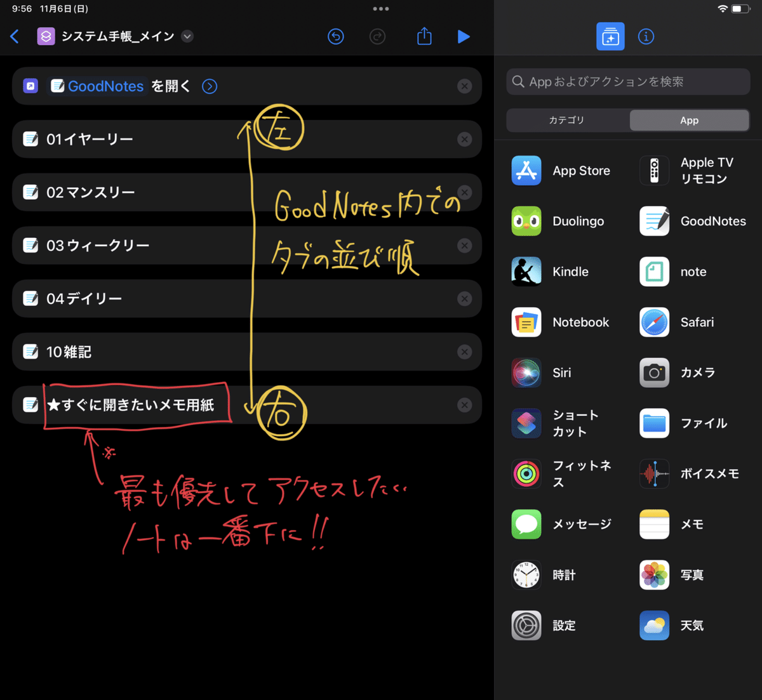Open the shortcut name dropdown chevron

(x=187, y=36)
